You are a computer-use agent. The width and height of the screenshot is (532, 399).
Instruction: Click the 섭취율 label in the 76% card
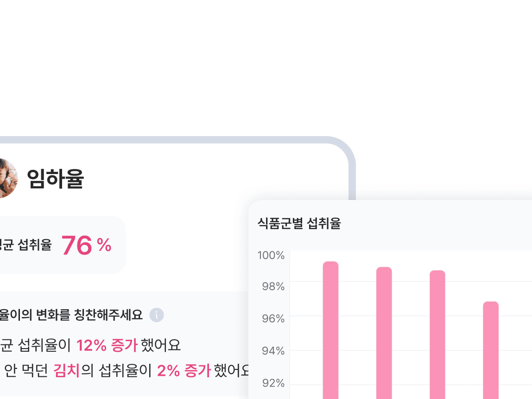tap(35, 245)
